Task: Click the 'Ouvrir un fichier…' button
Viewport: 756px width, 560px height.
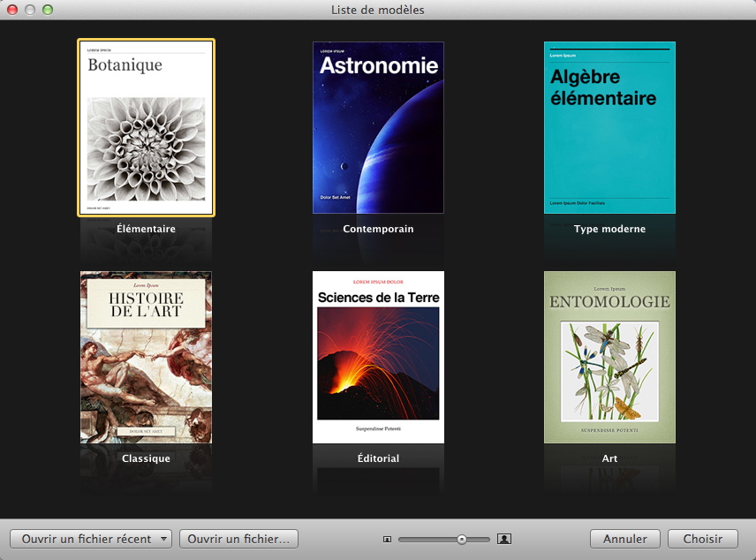Action: click(x=238, y=539)
